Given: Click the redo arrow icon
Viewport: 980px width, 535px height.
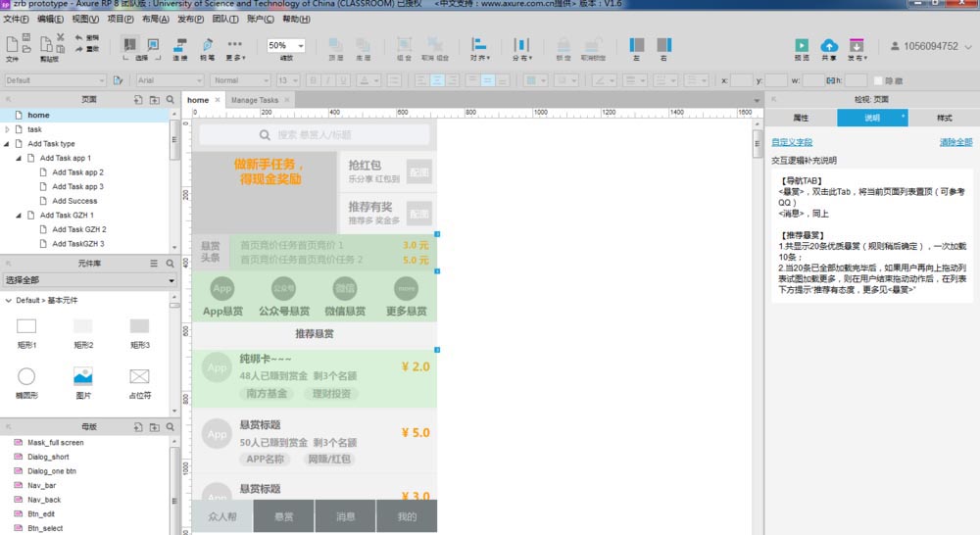Looking at the screenshot, I should tap(78, 49).
